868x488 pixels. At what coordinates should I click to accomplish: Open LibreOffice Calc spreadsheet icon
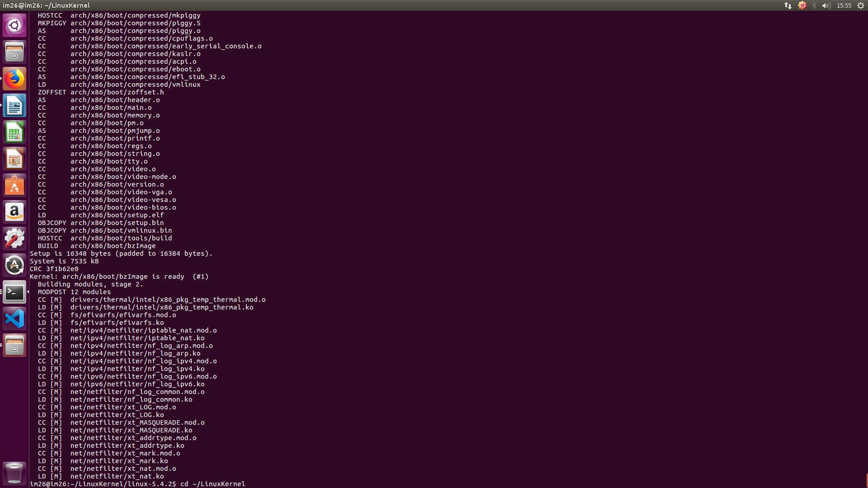(14, 132)
